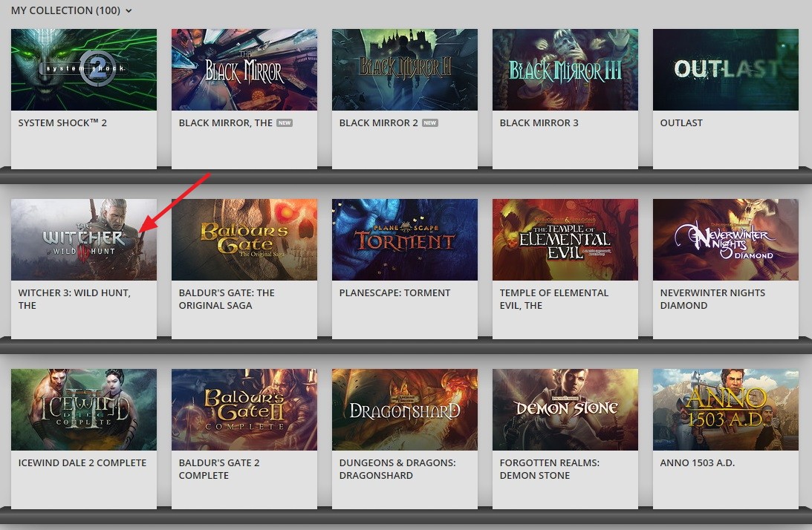
Task: Click the BLACK MIRROR 2 title text
Action: pos(379,122)
